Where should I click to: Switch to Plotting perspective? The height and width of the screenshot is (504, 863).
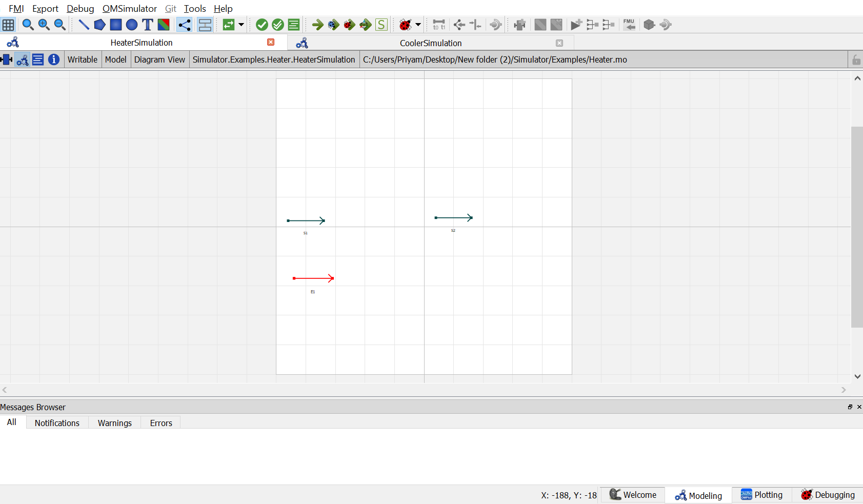coord(761,495)
